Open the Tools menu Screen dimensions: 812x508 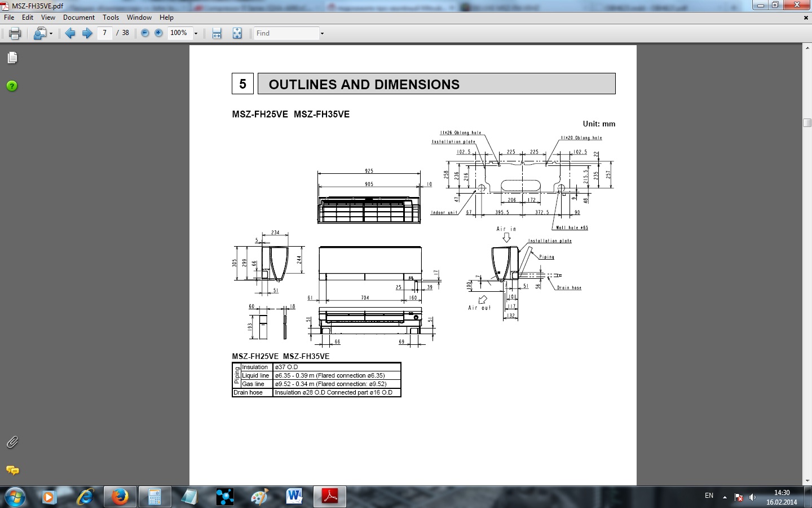111,17
